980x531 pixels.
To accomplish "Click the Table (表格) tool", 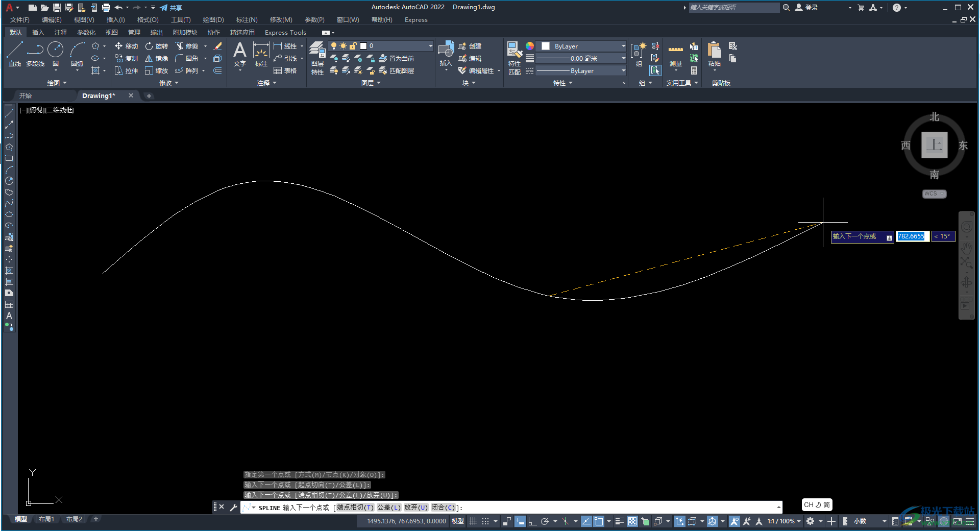I will tap(285, 70).
